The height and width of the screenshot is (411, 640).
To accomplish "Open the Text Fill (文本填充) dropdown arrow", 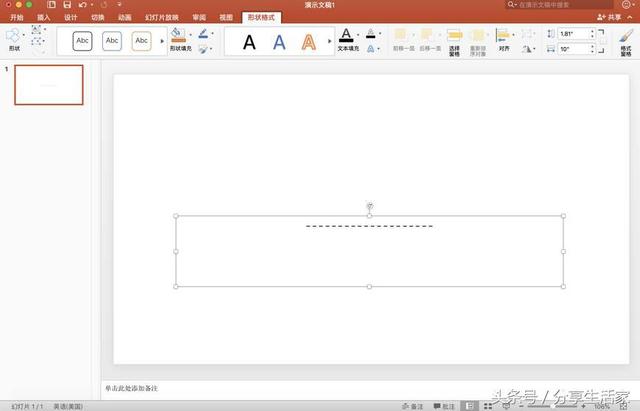I will point(355,36).
